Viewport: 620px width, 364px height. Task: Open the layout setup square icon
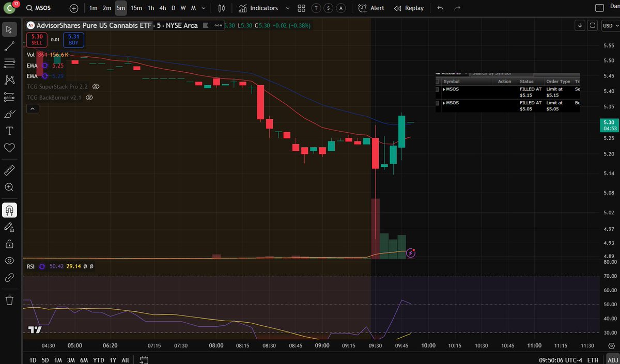[599, 8]
